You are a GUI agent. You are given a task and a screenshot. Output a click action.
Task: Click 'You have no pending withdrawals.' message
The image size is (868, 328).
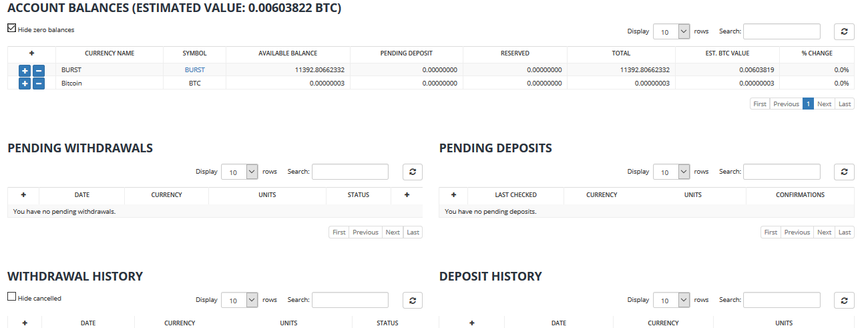click(x=65, y=212)
